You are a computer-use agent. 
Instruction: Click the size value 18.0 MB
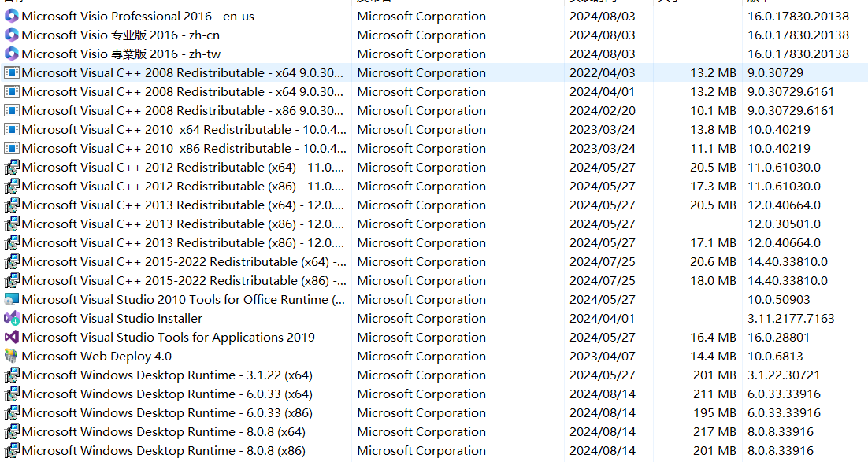point(713,280)
